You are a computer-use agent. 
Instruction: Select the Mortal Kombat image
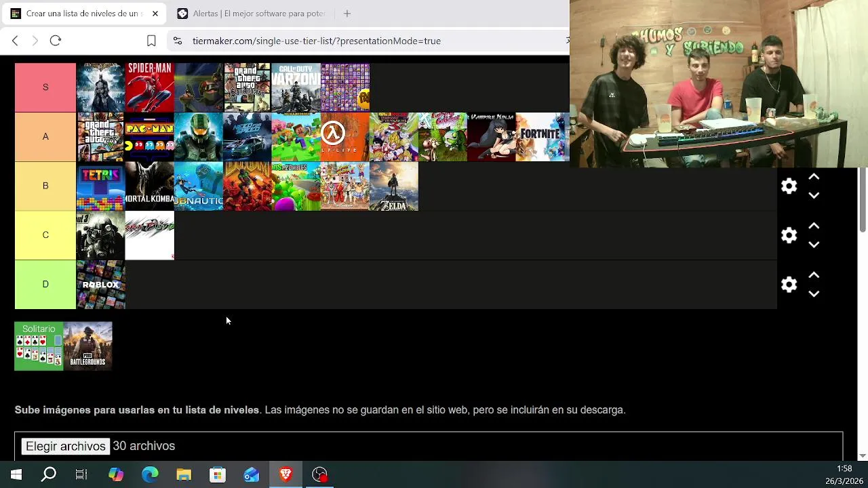[x=150, y=186]
